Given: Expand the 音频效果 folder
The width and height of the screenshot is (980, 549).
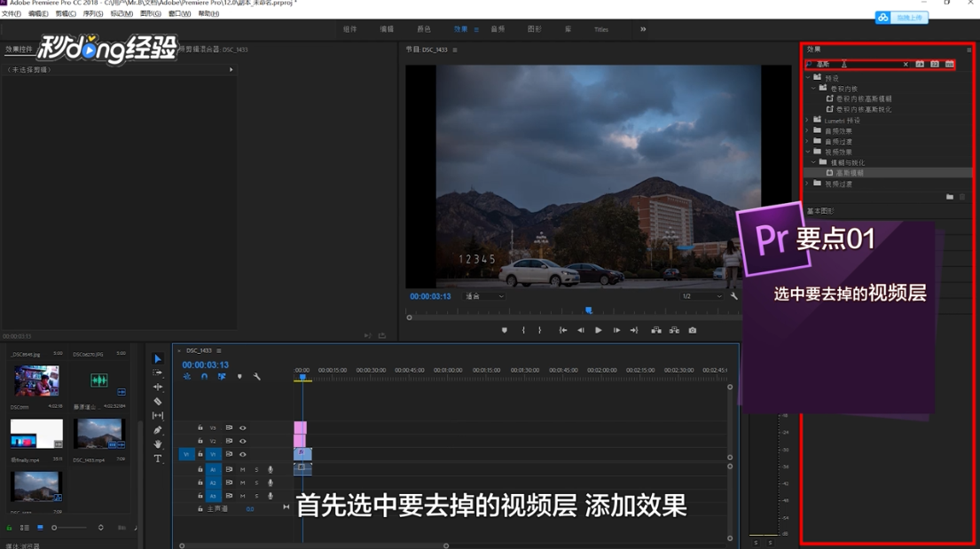Looking at the screenshot, I should click(808, 130).
